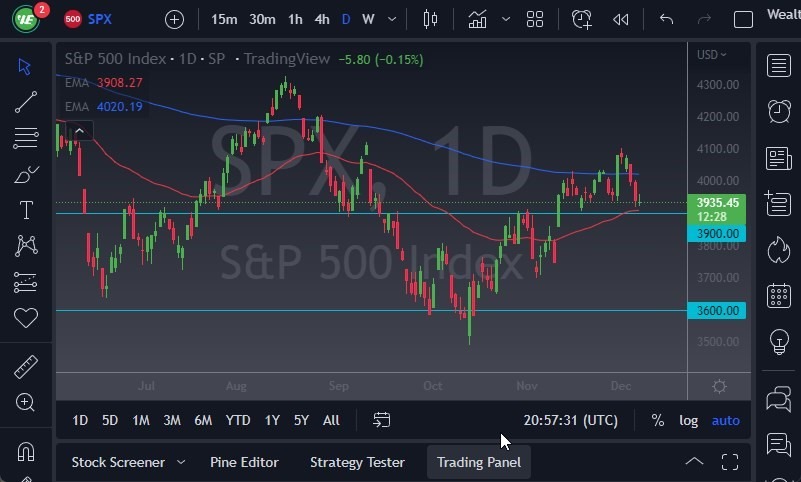This screenshot has height=482, width=801.
Task: Toggle the log scale mode
Action: tap(688, 420)
